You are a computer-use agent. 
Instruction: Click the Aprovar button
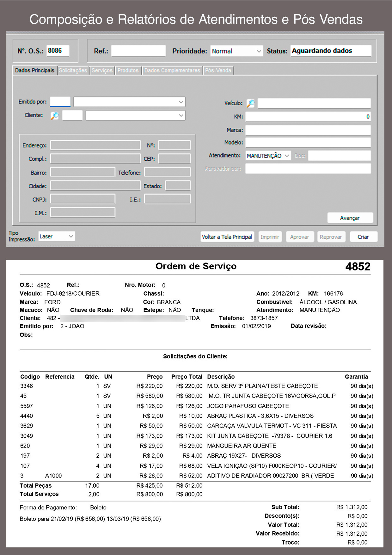click(x=300, y=237)
